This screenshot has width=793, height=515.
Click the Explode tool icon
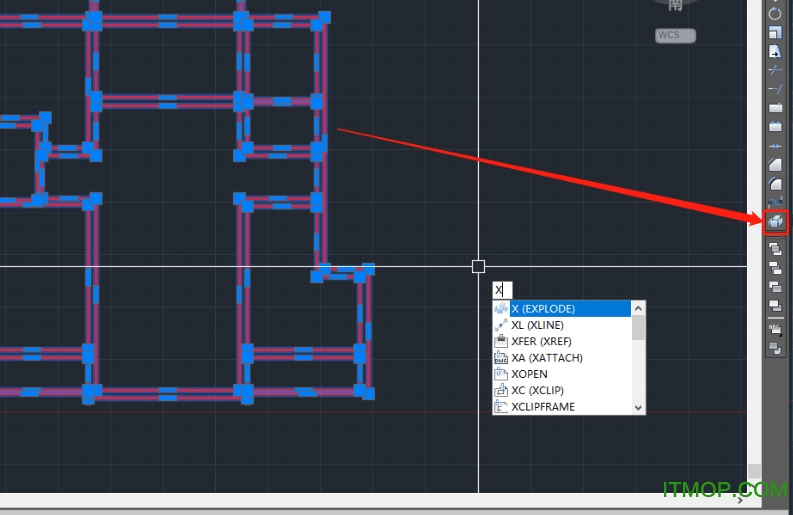pyautogui.click(x=775, y=222)
